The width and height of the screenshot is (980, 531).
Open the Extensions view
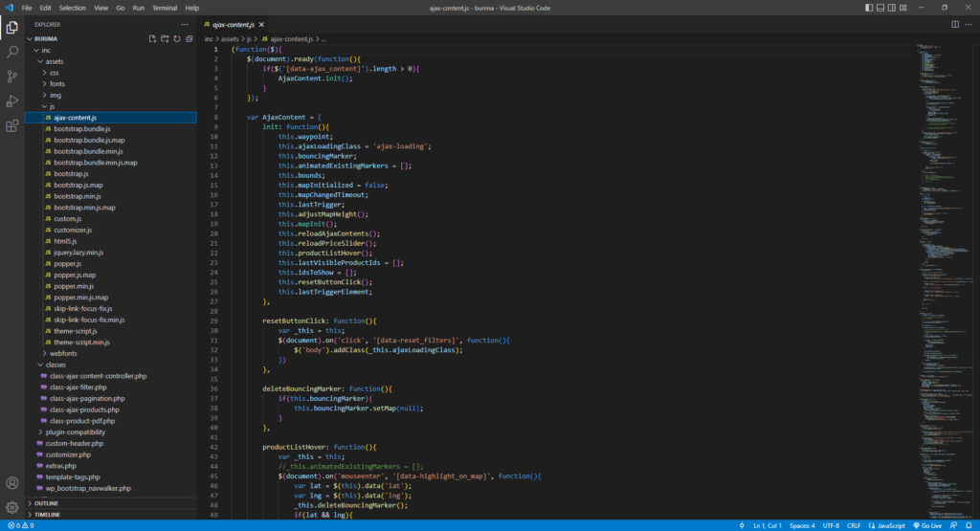11,126
